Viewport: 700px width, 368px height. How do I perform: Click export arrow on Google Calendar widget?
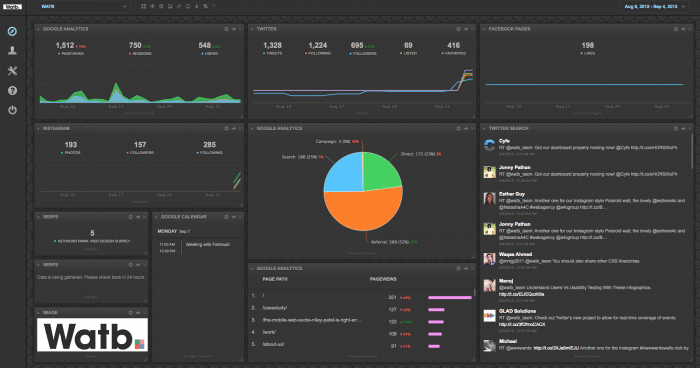pos(233,217)
